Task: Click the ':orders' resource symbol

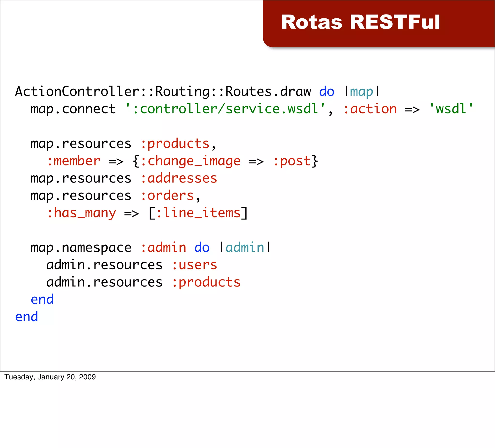Action: (x=167, y=196)
